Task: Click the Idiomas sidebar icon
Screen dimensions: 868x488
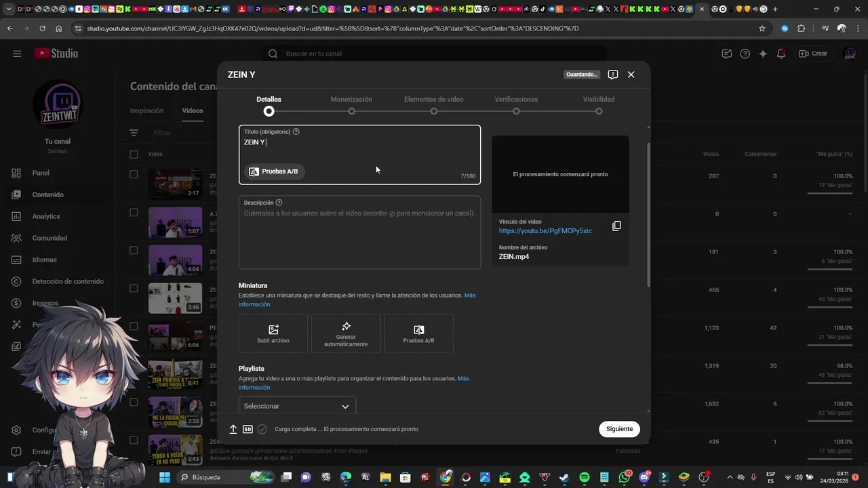Action: (x=17, y=260)
